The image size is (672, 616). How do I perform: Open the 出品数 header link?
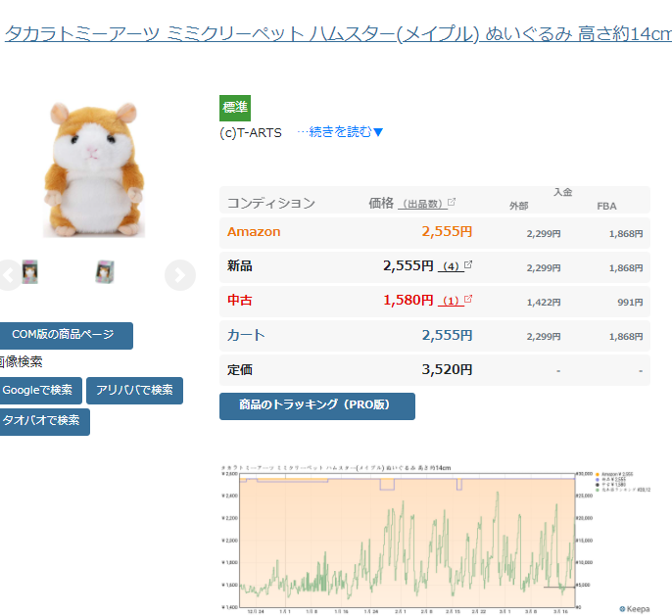[422, 204]
